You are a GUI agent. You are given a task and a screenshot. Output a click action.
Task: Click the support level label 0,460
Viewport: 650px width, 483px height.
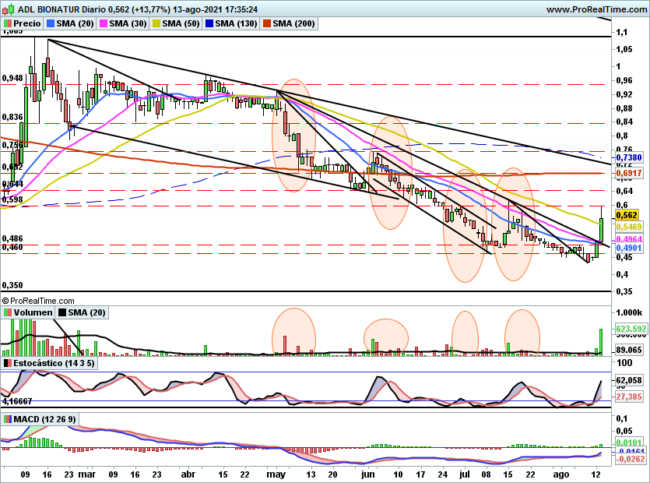coord(12,247)
